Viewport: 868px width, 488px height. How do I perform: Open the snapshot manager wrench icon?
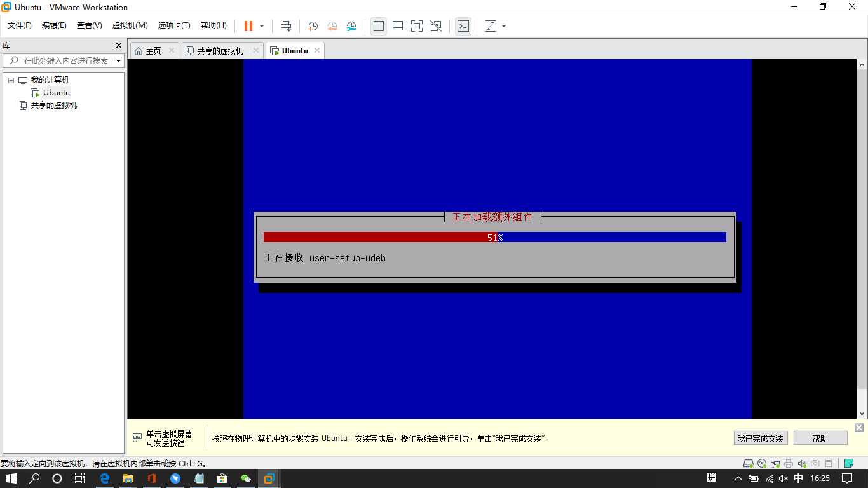point(351,26)
